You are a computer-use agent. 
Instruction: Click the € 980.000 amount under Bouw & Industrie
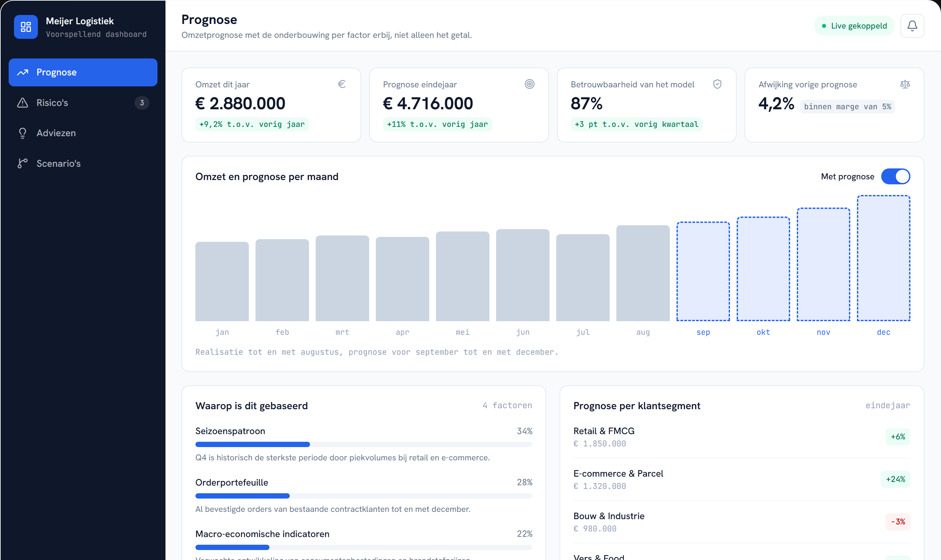595,529
